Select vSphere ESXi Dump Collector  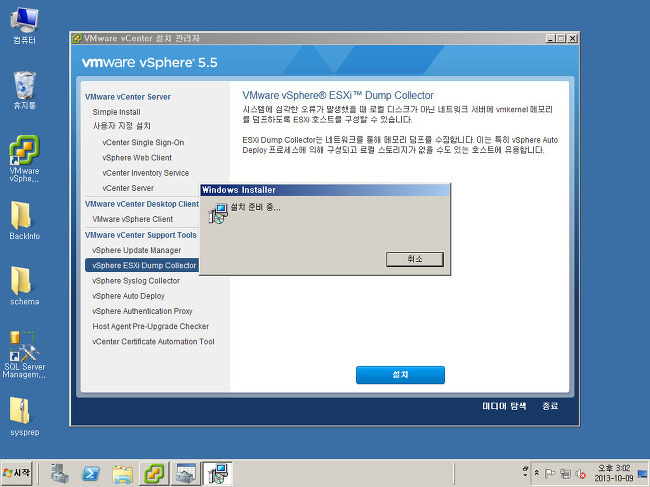142,265
